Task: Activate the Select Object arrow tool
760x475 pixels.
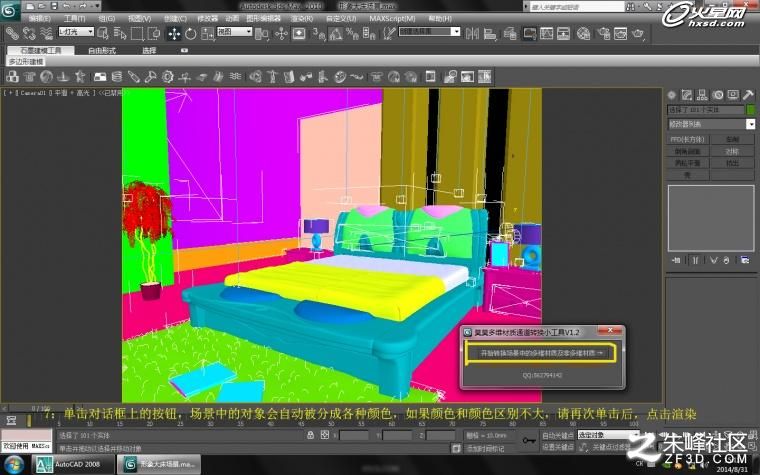Action: [103, 33]
